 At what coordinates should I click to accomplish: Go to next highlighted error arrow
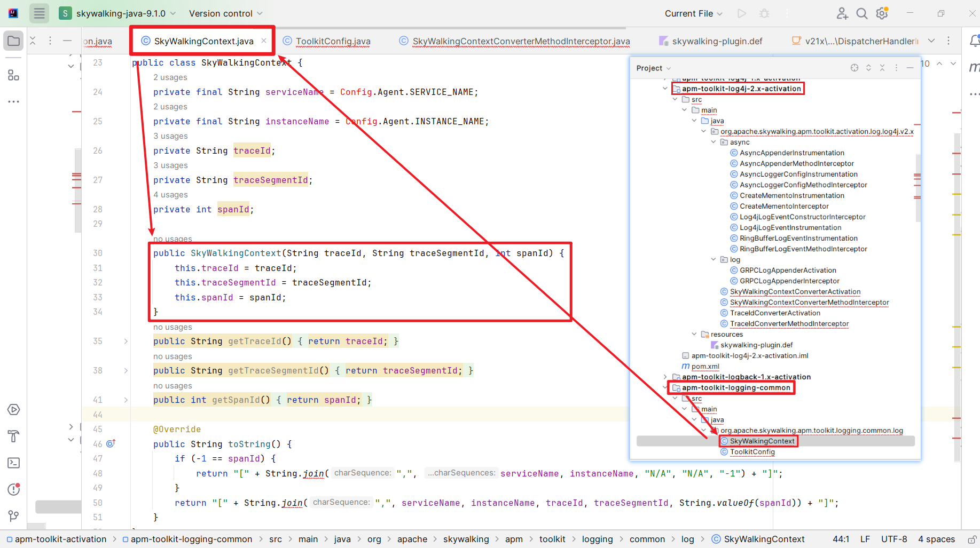tap(953, 63)
